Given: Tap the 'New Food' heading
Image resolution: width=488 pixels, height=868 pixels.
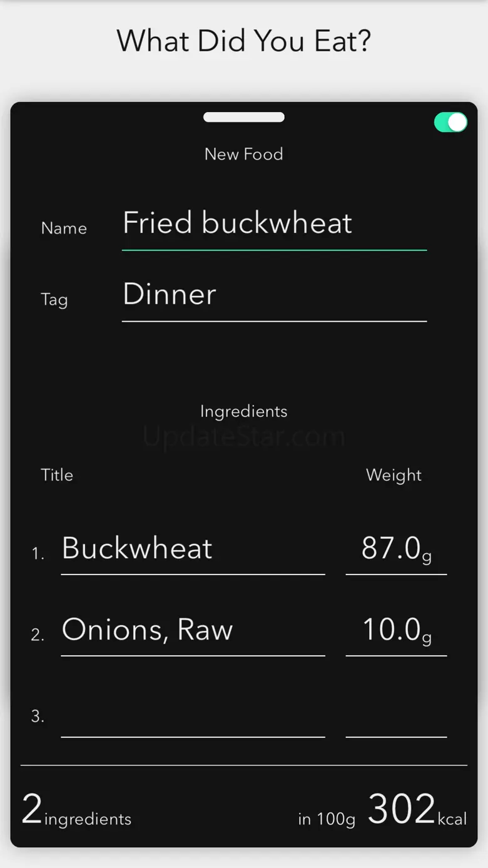Looking at the screenshot, I should [244, 154].
